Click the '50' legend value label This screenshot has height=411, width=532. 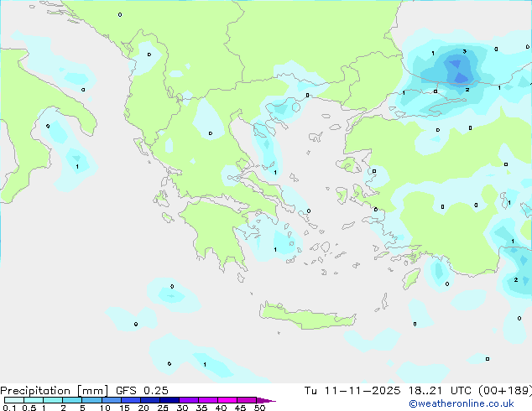[260, 408]
